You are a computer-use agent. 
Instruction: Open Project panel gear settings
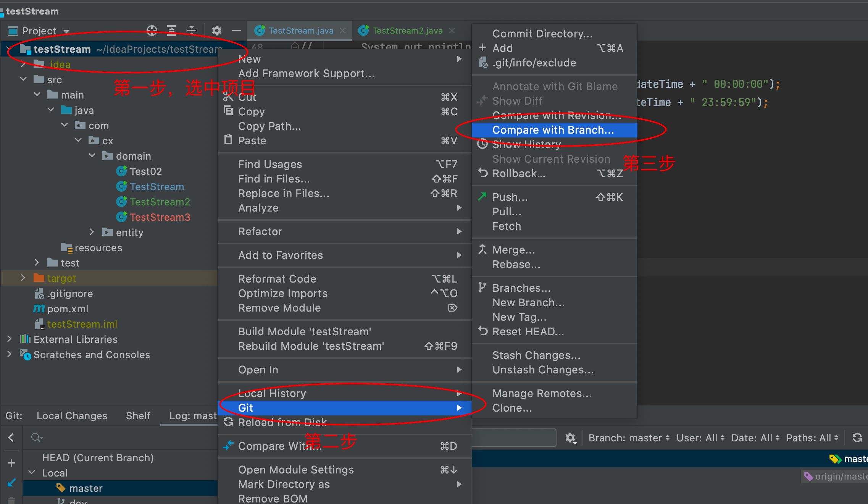(x=217, y=31)
